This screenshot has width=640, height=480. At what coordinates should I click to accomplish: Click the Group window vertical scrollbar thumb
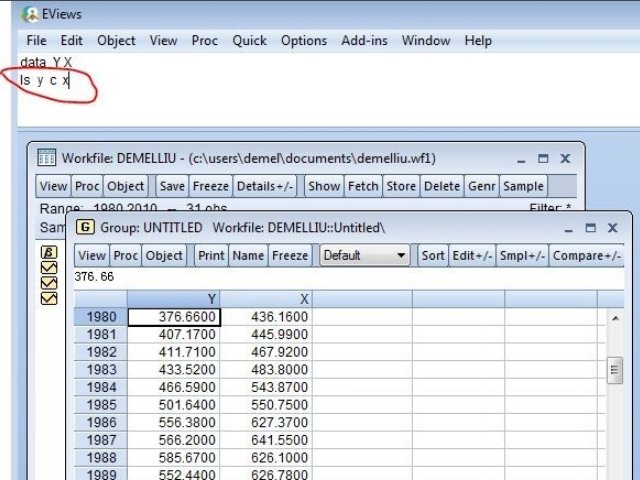pos(615,370)
